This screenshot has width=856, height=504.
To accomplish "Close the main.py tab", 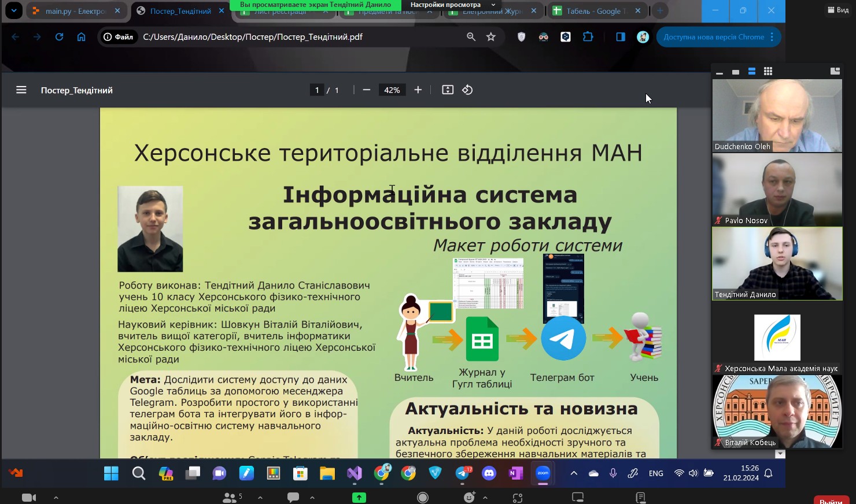I will 118,11.
